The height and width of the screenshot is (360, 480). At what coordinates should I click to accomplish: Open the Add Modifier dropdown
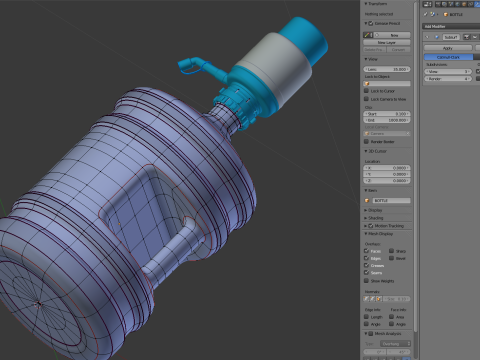(451, 26)
